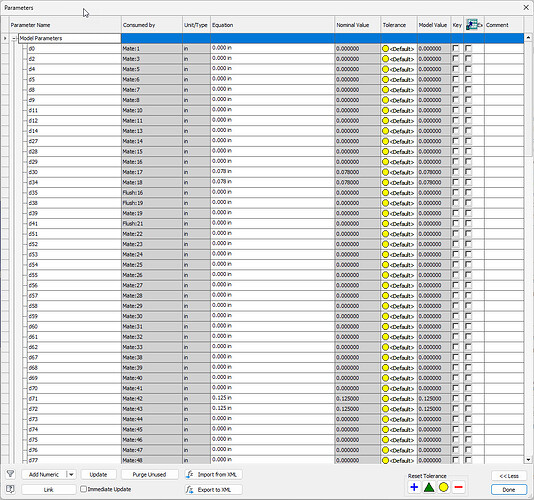Click the help icon beside Link

click(x=11, y=489)
